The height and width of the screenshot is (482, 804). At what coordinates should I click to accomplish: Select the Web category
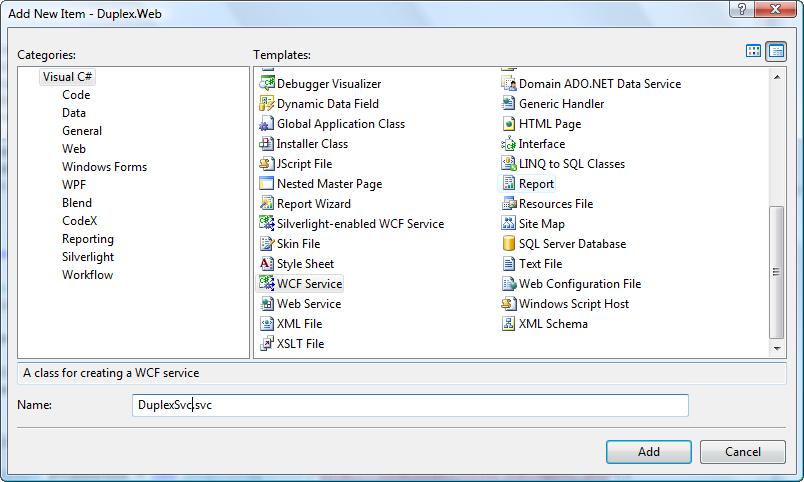pyautogui.click(x=74, y=149)
